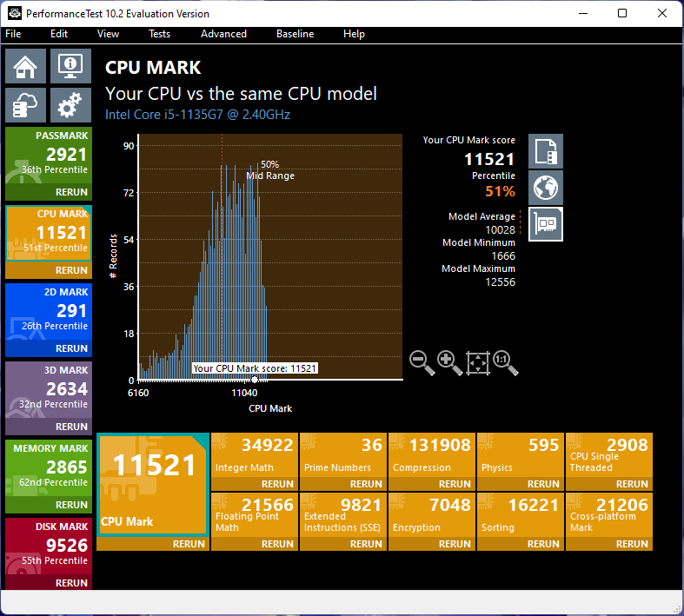Go to the Home screen icon
This screenshot has width=684, height=616.
click(x=25, y=66)
